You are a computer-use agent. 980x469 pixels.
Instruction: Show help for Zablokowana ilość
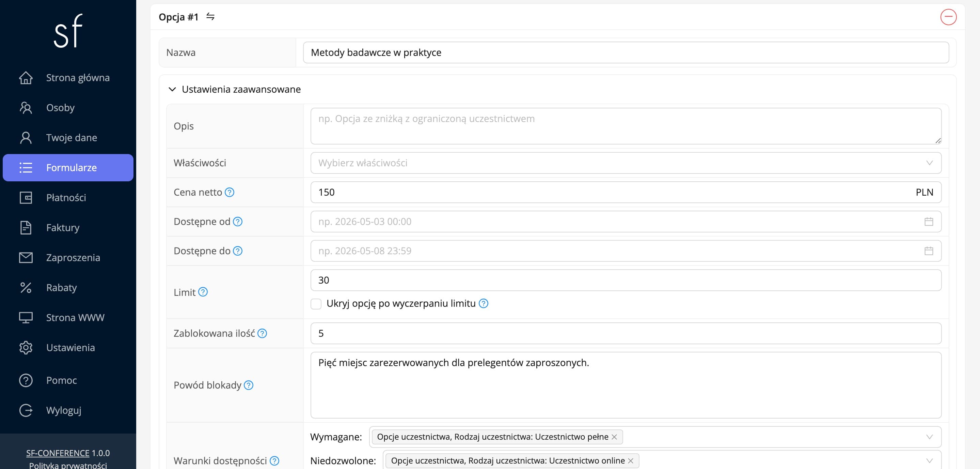pyautogui.click(x=262, y=333)
